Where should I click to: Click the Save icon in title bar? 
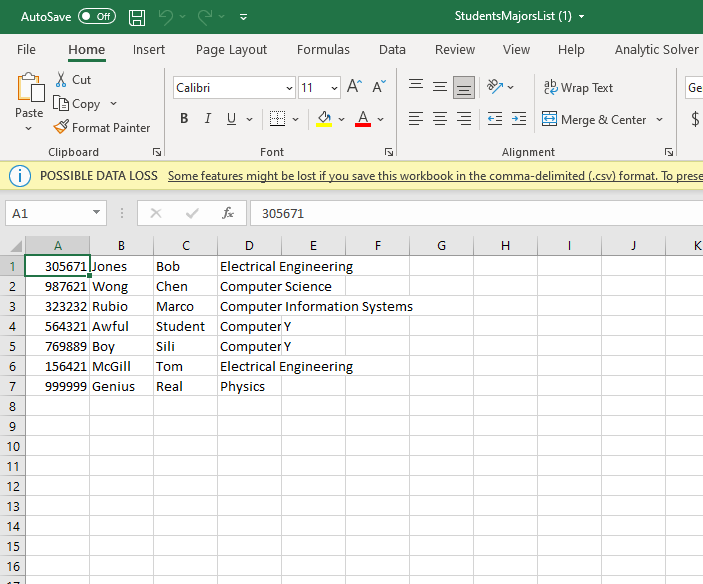[x=137, y=17]
